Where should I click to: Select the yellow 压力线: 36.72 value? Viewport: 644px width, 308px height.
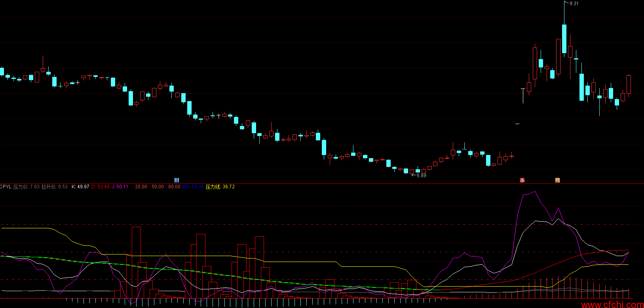(x=220, y=187)
